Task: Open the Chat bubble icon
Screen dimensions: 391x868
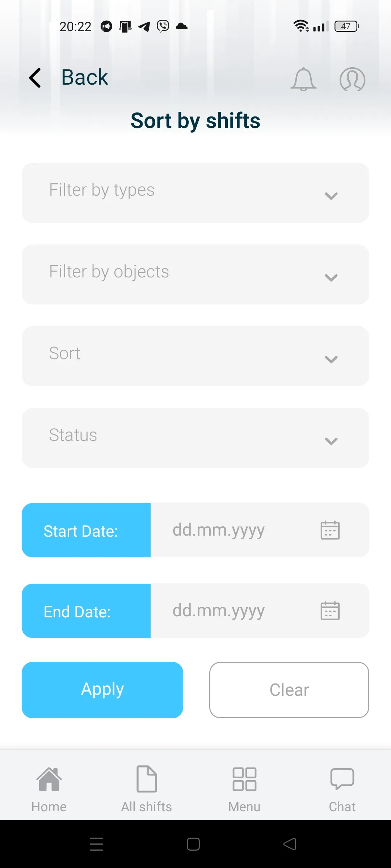Action: [x=342, y=779]
